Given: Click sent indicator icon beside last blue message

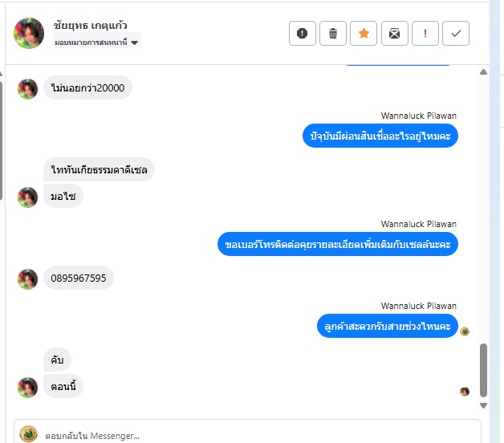Looking at the screenshot, I should point(465,331).
